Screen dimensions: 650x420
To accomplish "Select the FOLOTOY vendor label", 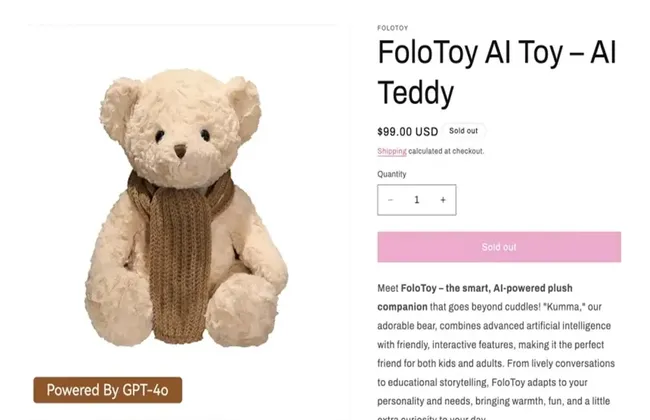I will 393,28.
